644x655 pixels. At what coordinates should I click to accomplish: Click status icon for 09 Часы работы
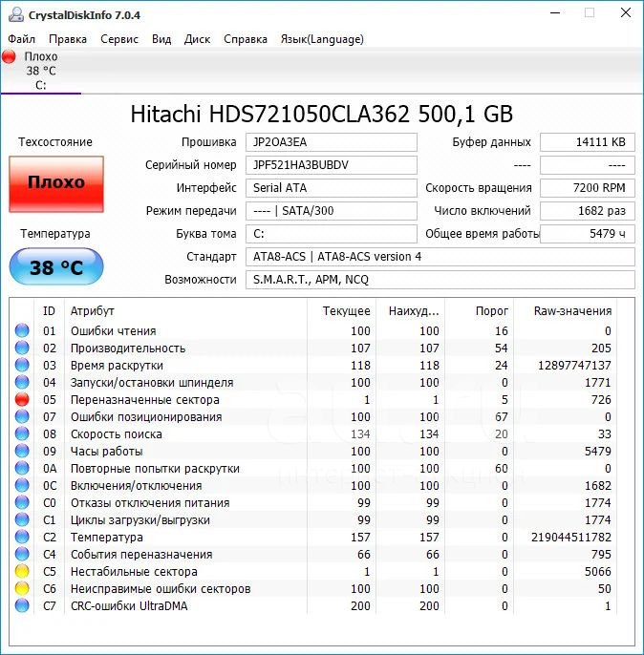point(22,451)
